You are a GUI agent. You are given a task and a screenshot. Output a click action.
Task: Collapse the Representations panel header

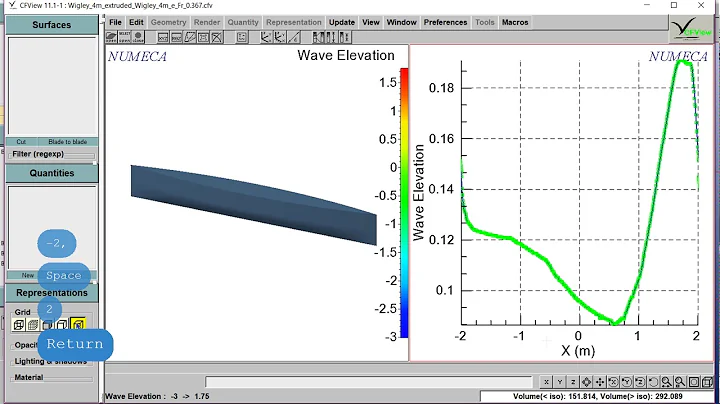(52, 293)
